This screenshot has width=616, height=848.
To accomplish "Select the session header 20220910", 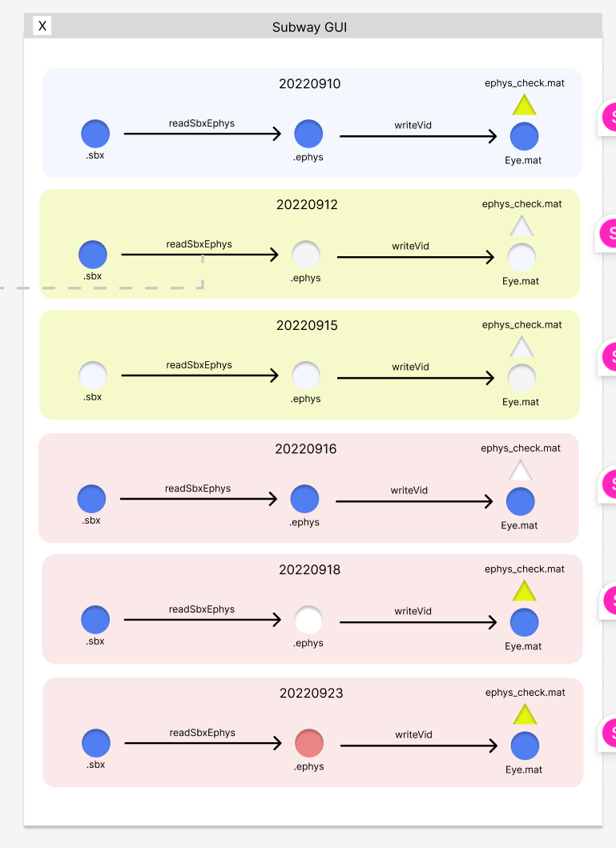I will 308,83.
